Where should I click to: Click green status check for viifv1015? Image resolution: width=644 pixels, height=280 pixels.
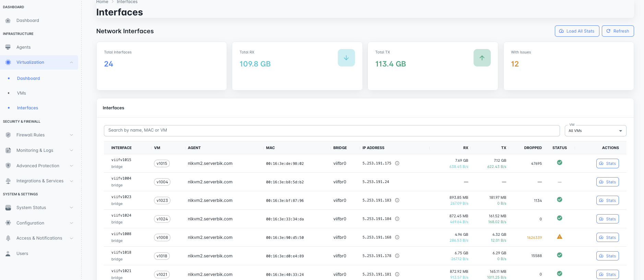click(560, 162)
